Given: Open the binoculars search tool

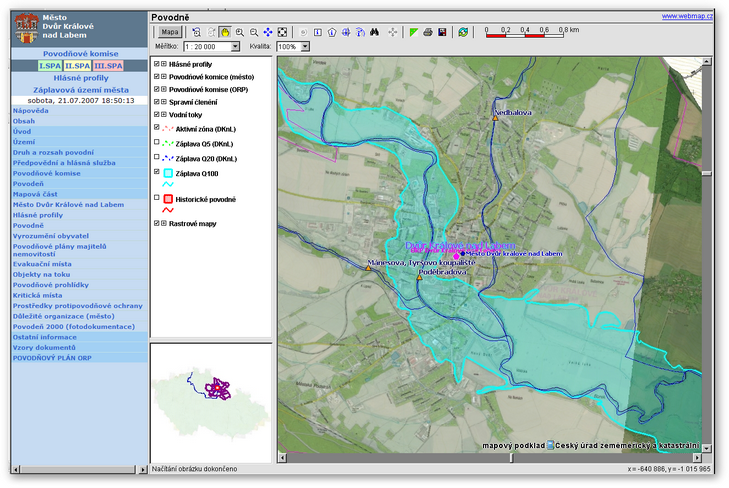Looking at the screenshot, I should pos(374,32).
